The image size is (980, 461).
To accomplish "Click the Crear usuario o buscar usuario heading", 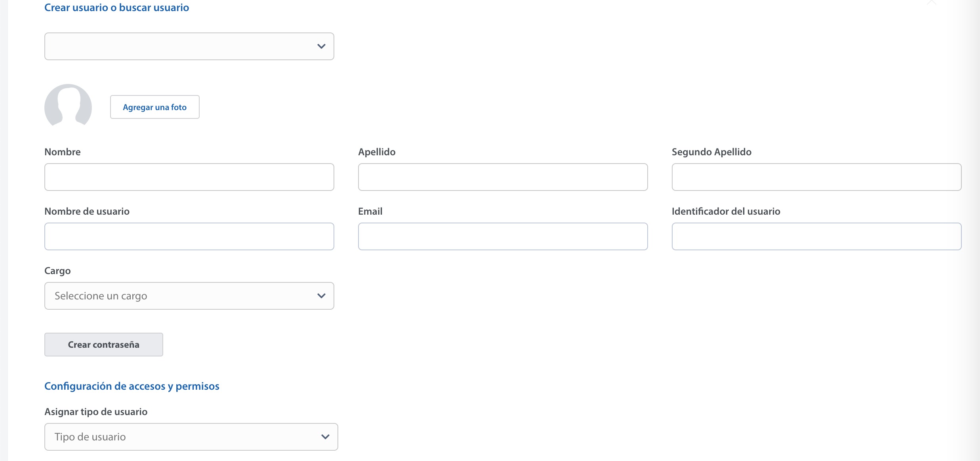I will (116, 8).
